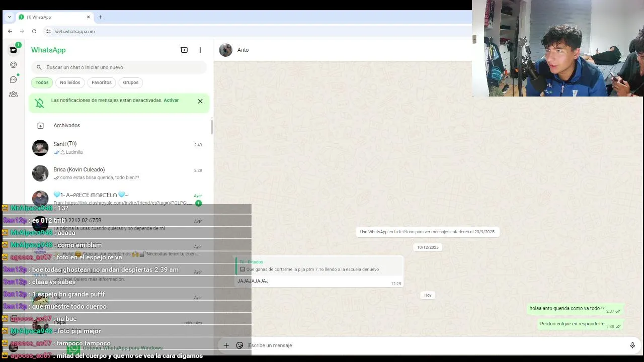
Task: Open PRECE MARCELA chat
Action: [119, 199]
